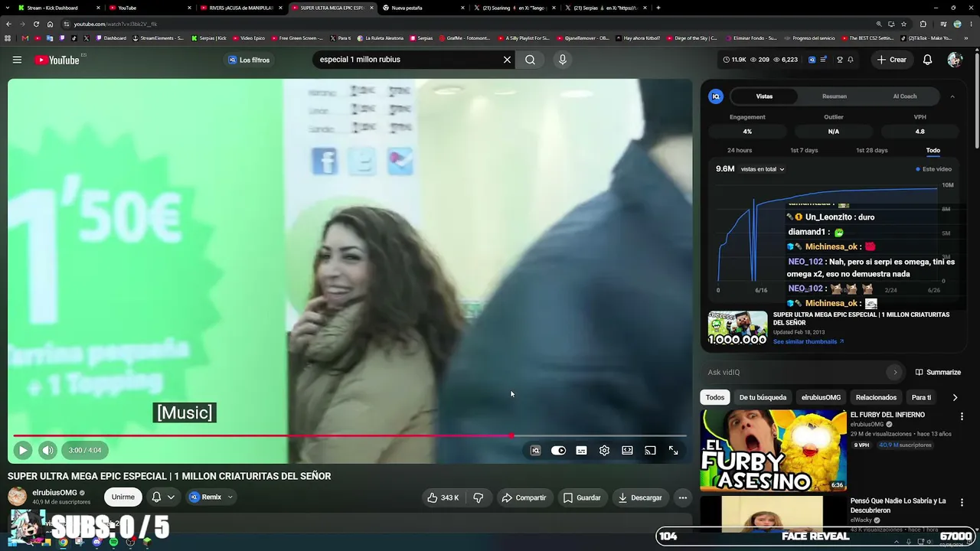This screenshot has width=980, height=551.
Task: Click the Los filtros button
Action: click(249, 60)
